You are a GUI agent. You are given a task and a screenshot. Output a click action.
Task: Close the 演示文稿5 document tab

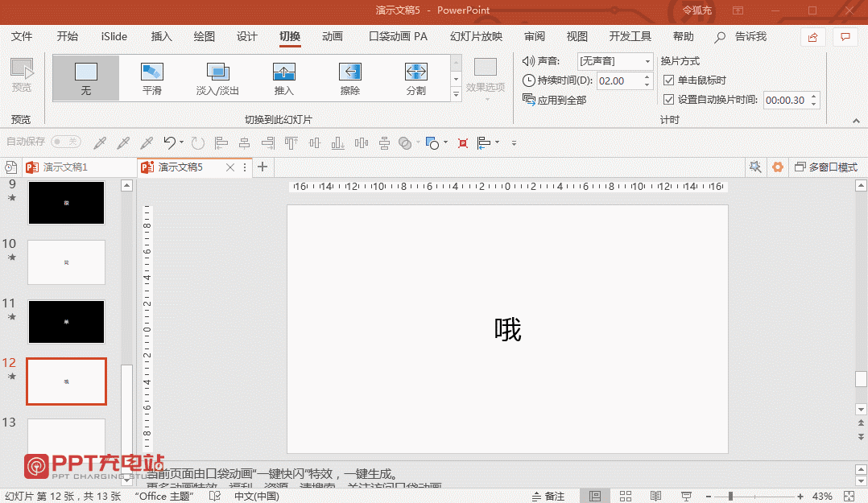[x=230, y=167]
